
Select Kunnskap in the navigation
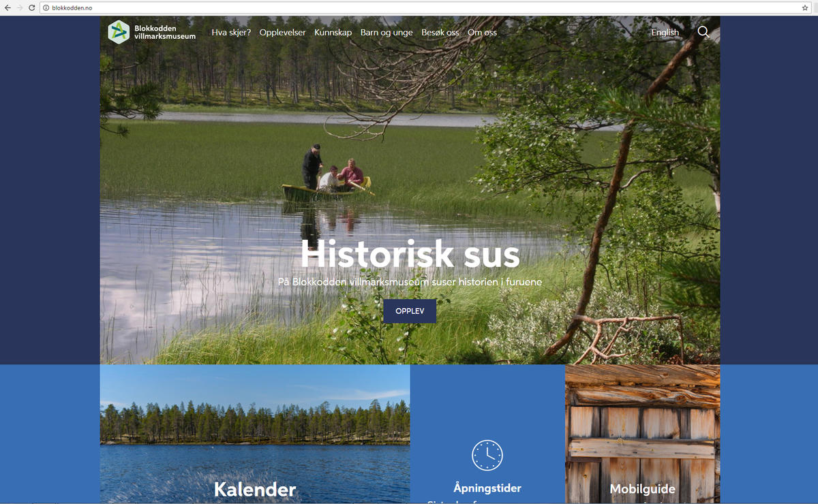point(333,32)
